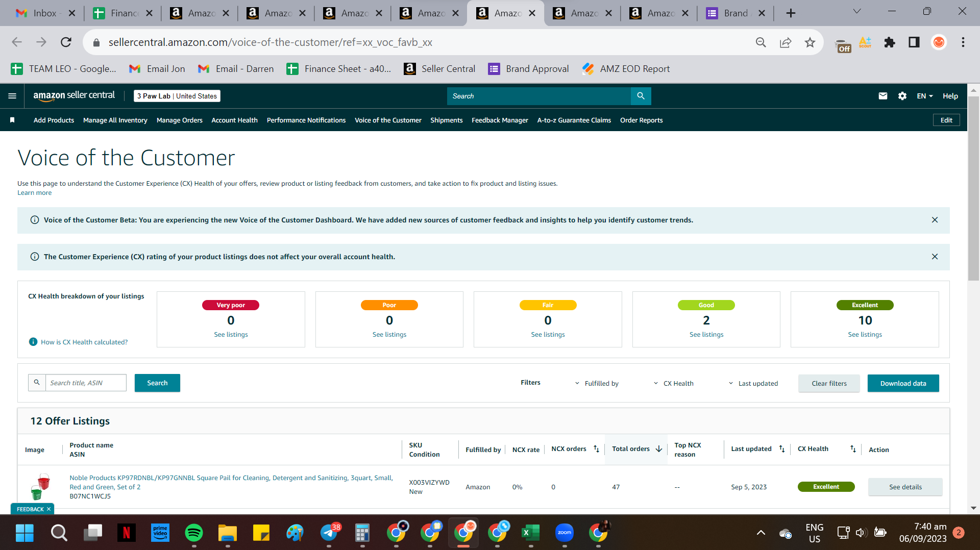Viewport: 980px width, 550px height.
Task: Open Netflix from the taskbar
Action: [126, 533]
